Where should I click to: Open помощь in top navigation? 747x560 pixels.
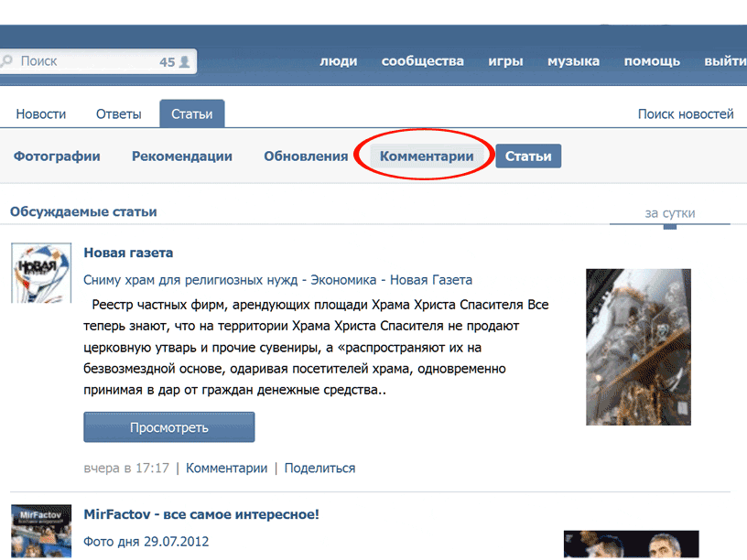[x=652, y=61]
